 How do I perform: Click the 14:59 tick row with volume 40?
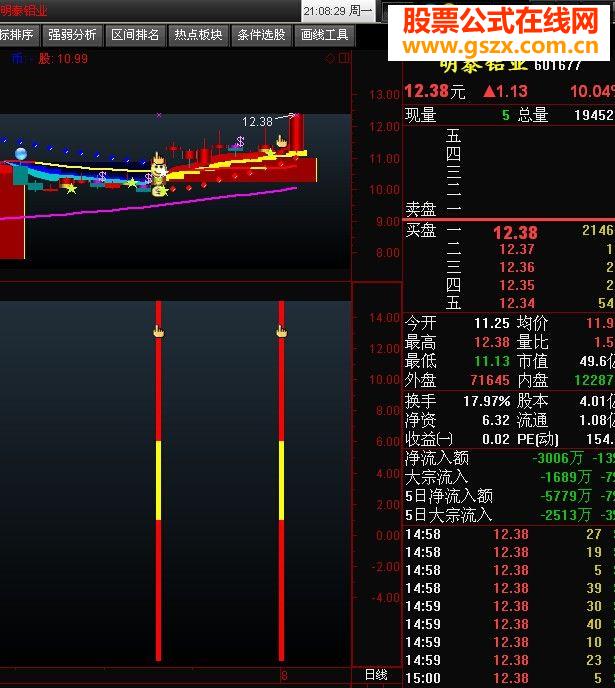[x=509, y=624]
